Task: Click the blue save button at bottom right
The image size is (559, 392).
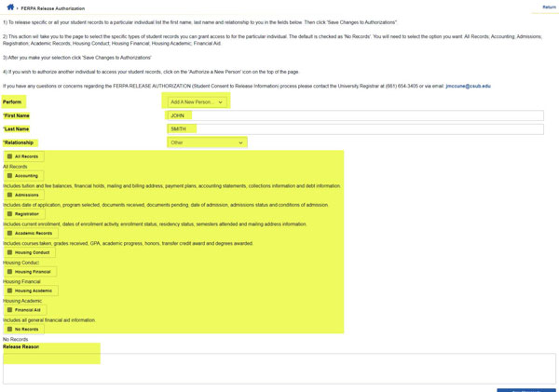Action: pos(525,389)
